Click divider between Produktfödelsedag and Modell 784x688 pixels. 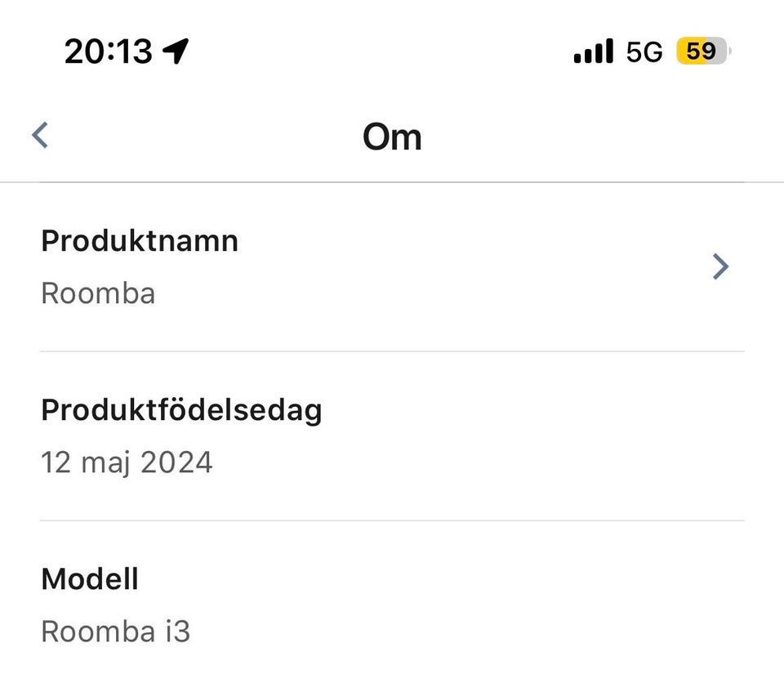click(x=392, y=520)
